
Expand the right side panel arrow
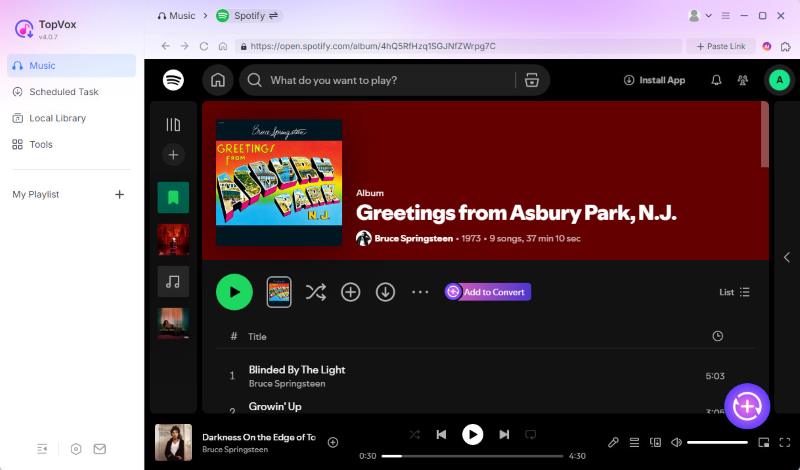coord(787,257)
